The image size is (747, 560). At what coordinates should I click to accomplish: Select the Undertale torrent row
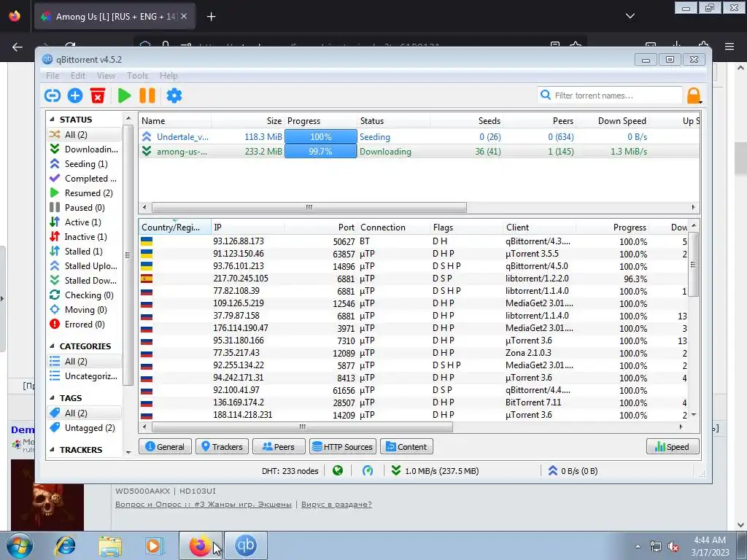(419, 136)
